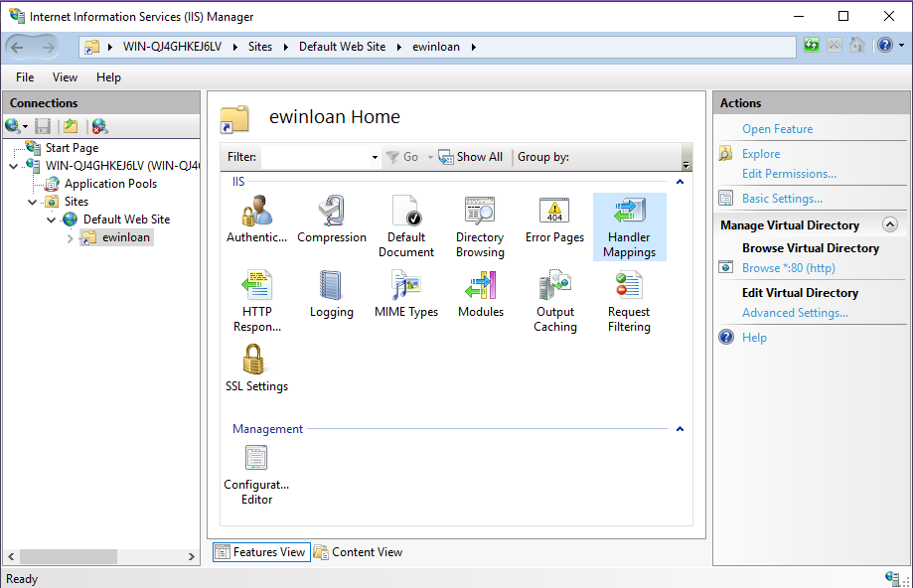Open the Configuration Editor
The image size is (913, 588).
(256, 475)
